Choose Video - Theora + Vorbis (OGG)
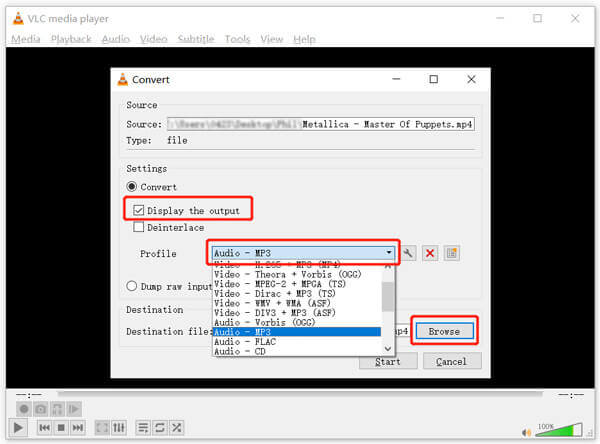The image size is (600, 444). (x=297, y=274)
